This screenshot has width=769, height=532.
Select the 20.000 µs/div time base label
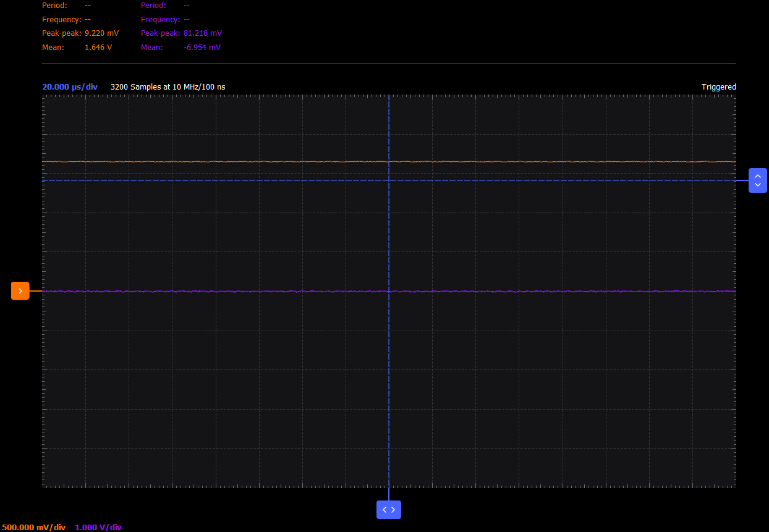tap(70, 87)
